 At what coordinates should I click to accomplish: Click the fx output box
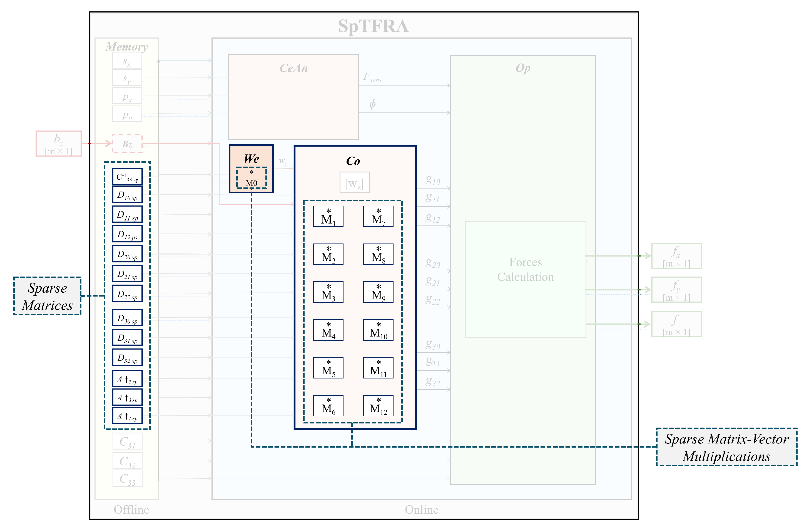(676, 256)
